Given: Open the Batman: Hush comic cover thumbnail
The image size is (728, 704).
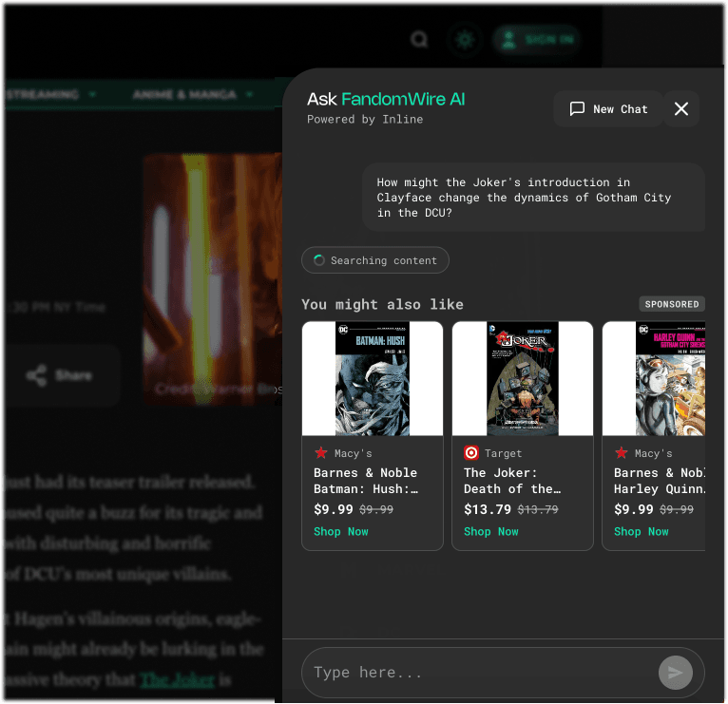Looking at the screenshot, I should click(373, 379).
